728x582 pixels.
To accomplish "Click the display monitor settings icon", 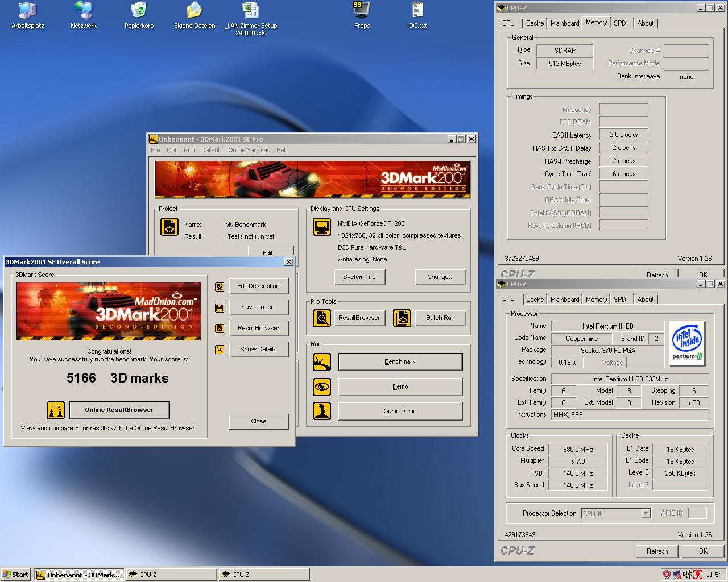I will (x=322, y=227).
